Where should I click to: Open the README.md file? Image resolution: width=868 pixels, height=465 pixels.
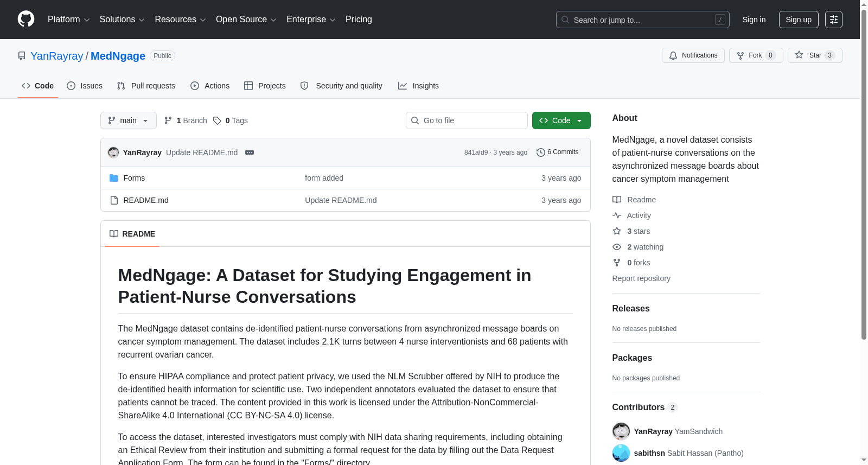[x=146, y=200]
